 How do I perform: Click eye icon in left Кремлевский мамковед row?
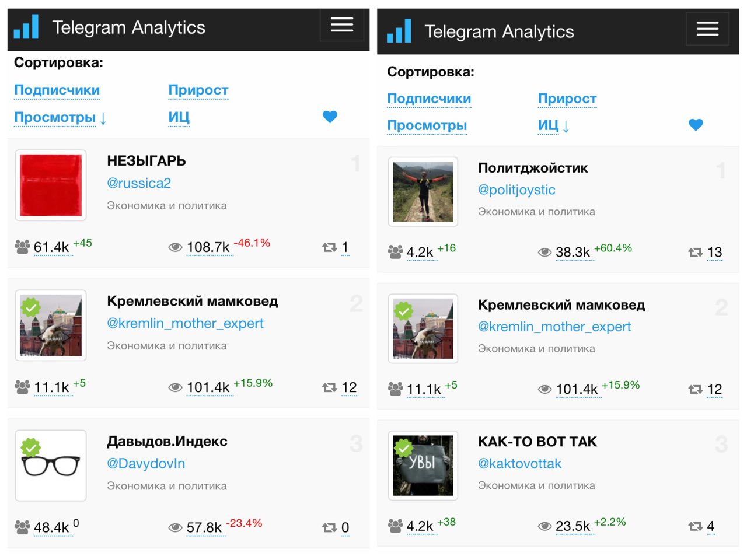click(x=175, y=387)
